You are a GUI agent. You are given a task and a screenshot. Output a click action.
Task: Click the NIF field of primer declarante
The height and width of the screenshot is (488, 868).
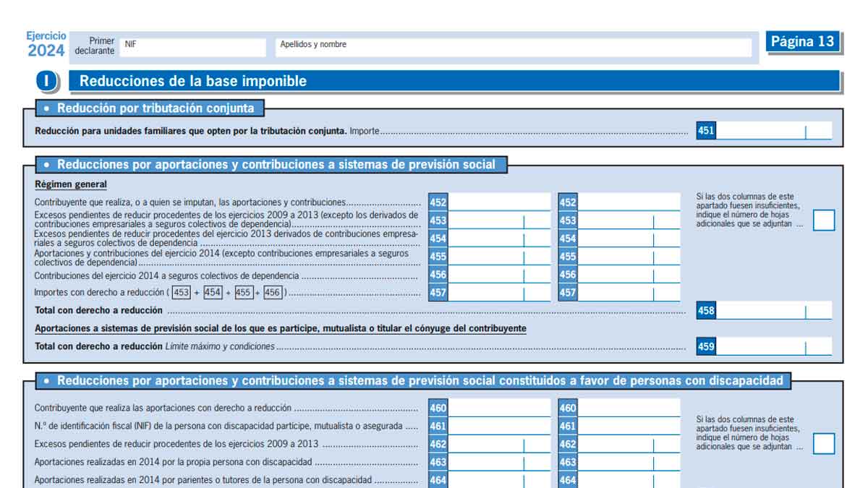192,48
